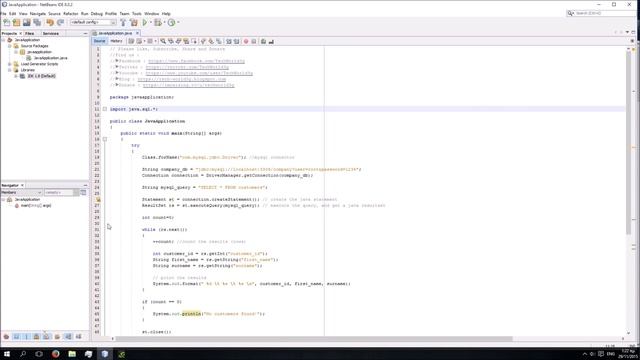Viewport: 640px width, 360px height.
Task: Click the Save All toolbar icon
Action: click(37, 22)
